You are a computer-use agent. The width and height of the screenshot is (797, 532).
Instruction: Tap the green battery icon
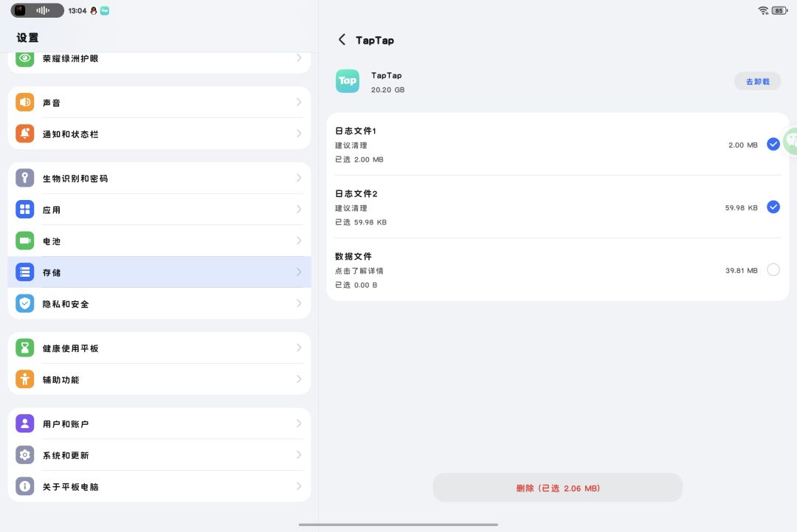[24, 241]
